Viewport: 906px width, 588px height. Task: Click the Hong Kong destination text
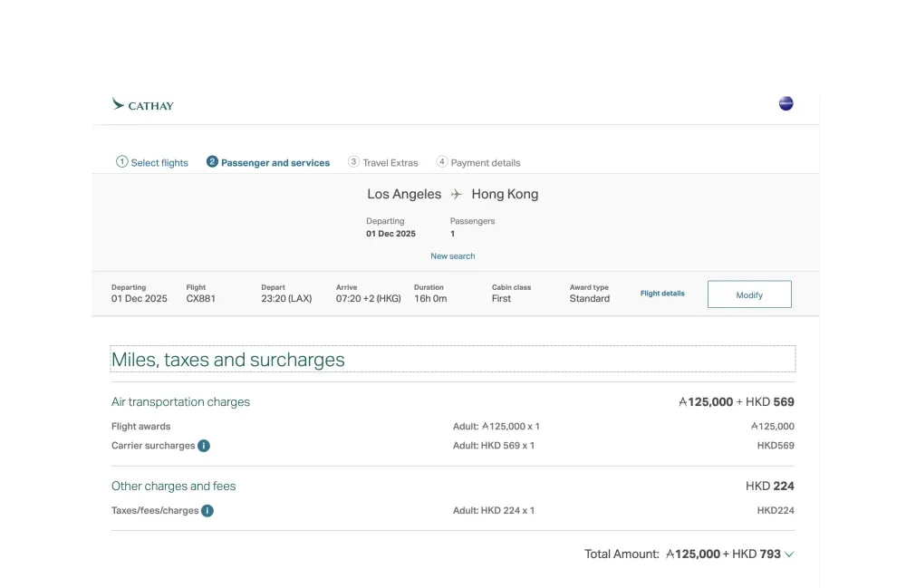pos(505,195)
